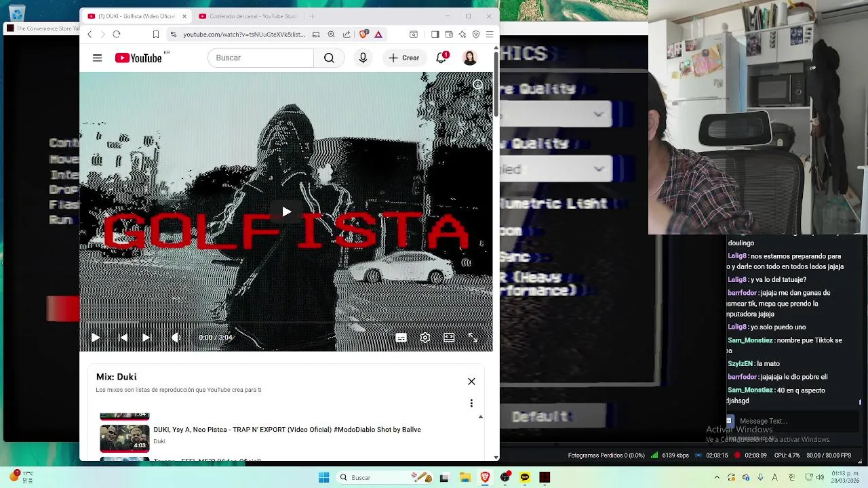The image size is (868, 488).
Task: Open TRAP N' EXPORT video thumbnail
Action: (x=125, y=439)
